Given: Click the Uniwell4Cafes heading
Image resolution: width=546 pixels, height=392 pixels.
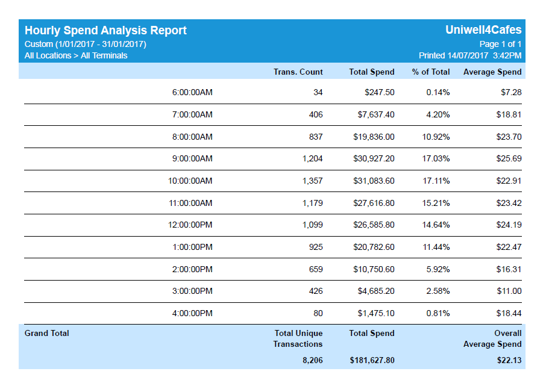Looking at the screenshot, I should click(x=483, y=30).
